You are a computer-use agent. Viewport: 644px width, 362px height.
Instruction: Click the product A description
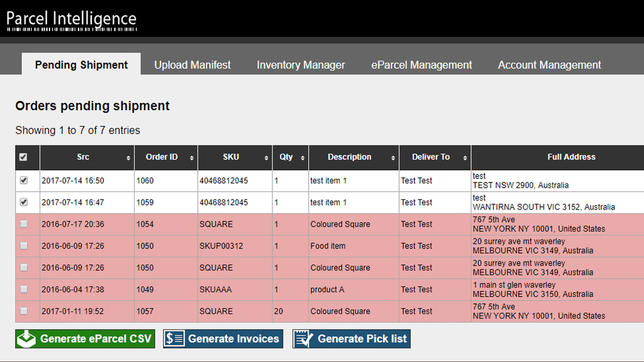(328, 290)
